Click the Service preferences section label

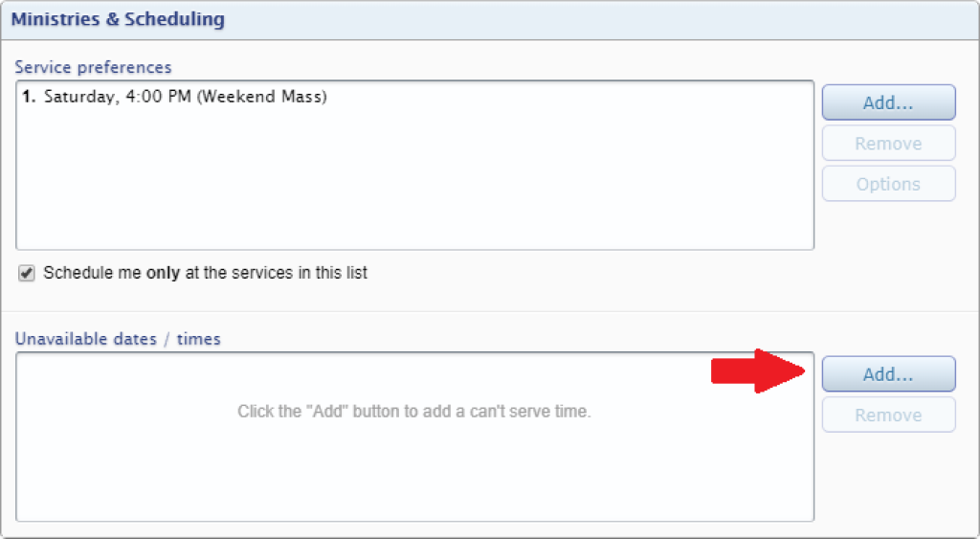[93, 67]
